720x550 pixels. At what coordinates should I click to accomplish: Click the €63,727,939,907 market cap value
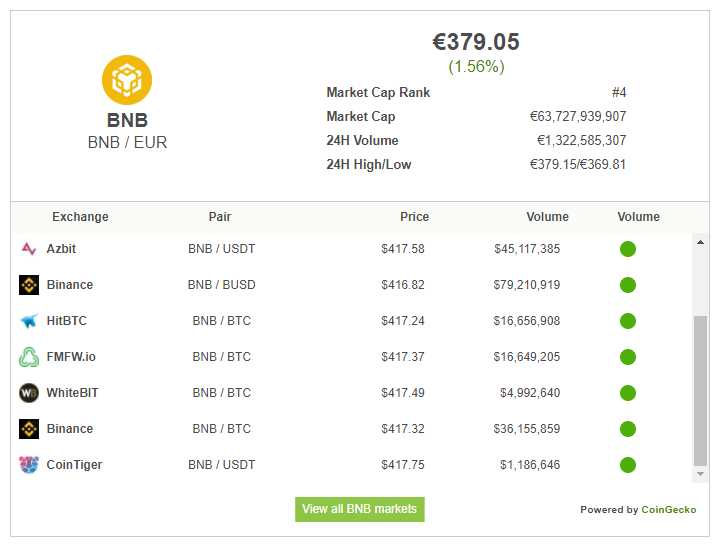coord(578,116)
